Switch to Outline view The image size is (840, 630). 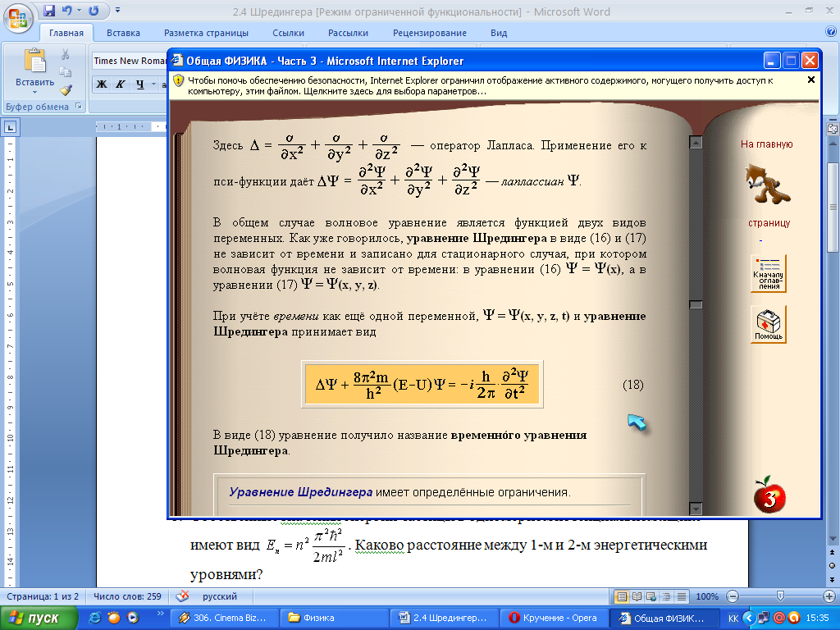[666, 596]
